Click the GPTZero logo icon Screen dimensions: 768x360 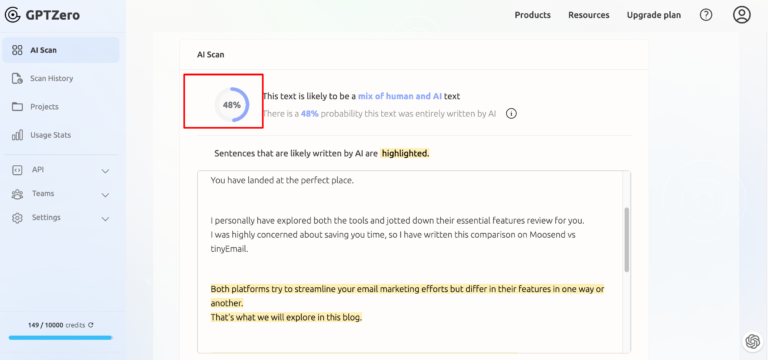[13, 15]
